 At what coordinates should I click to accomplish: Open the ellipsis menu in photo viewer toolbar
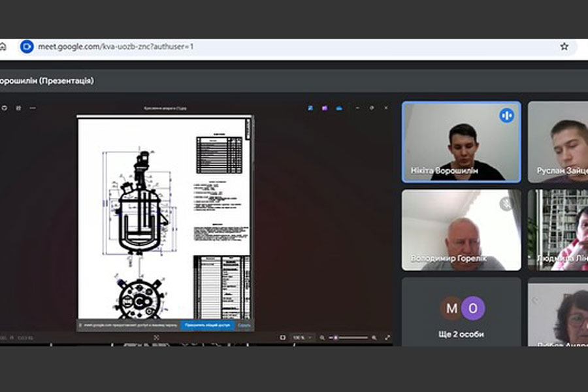point(33,108)
